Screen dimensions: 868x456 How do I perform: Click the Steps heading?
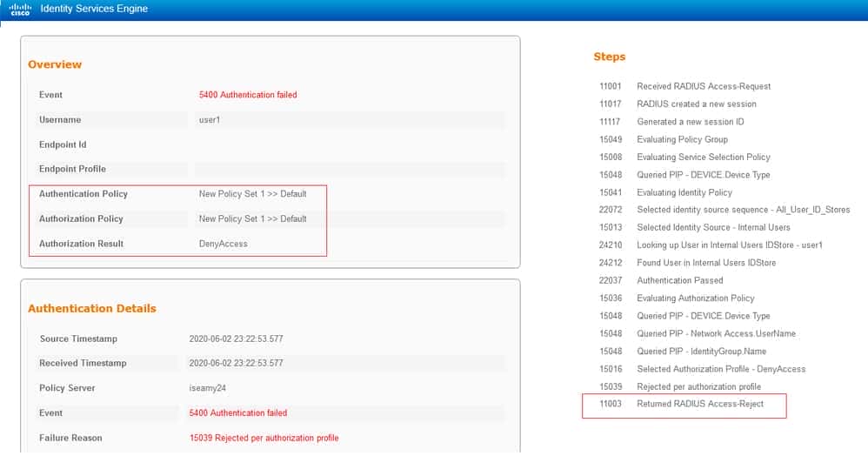click(610, 57)
